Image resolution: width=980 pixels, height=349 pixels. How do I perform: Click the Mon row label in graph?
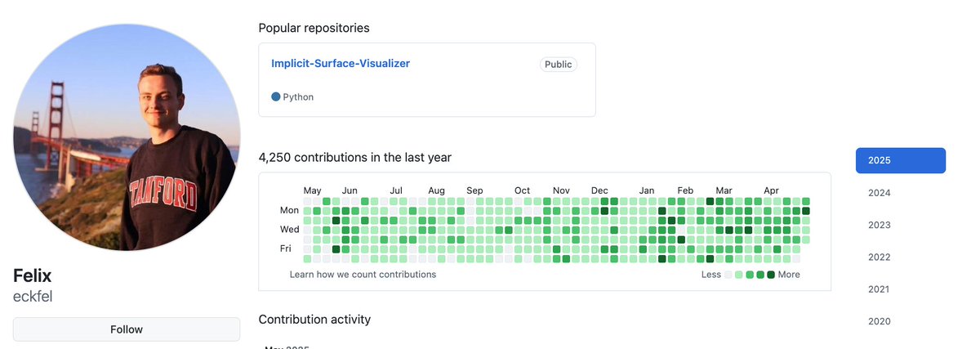click(289, 211)
